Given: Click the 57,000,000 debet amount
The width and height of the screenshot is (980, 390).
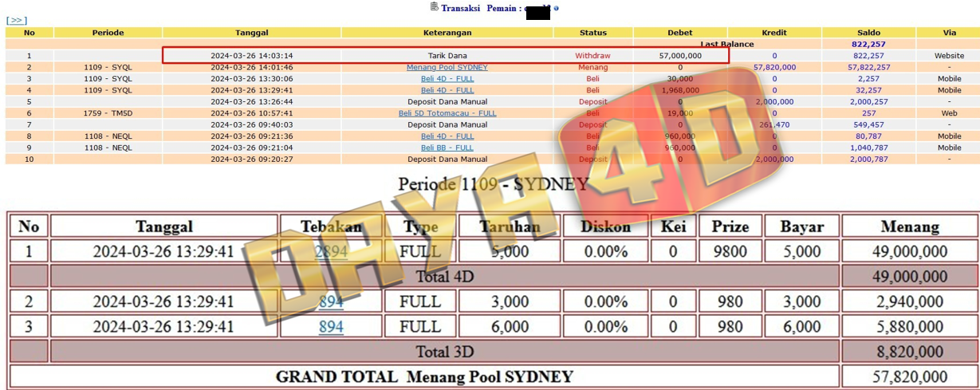Looking at the screenshot, I should tap(680, 56).
